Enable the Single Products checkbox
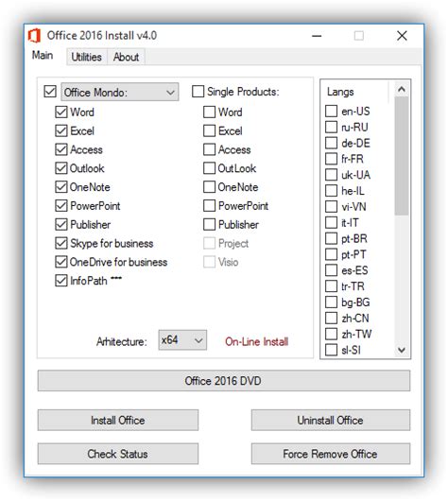 pyautogui.click(x=198, y=91)
